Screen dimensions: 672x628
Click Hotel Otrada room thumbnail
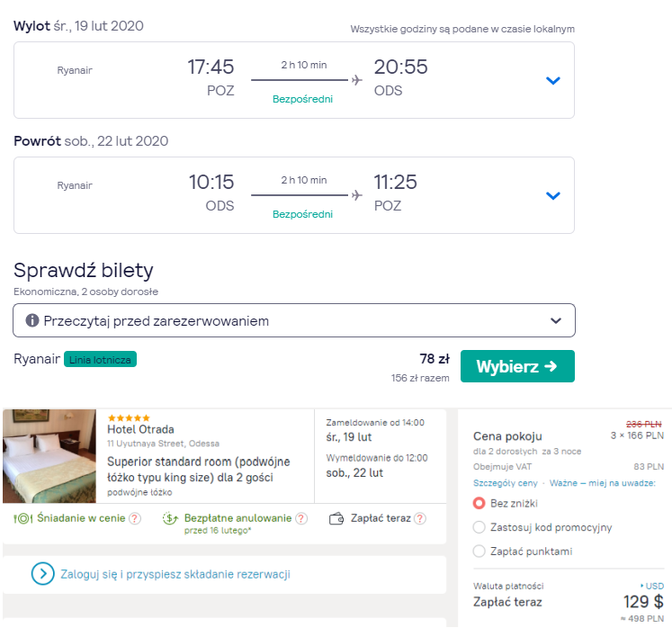[49, 456]
